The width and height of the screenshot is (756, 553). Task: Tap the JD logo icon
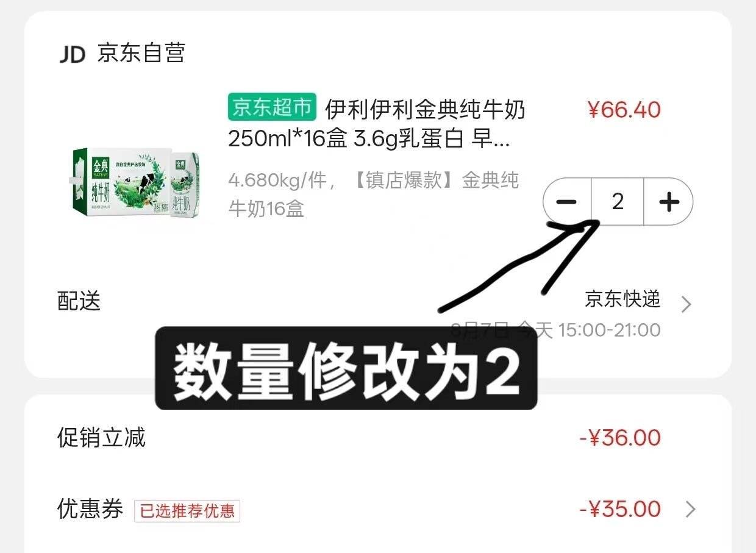[72, 54]
